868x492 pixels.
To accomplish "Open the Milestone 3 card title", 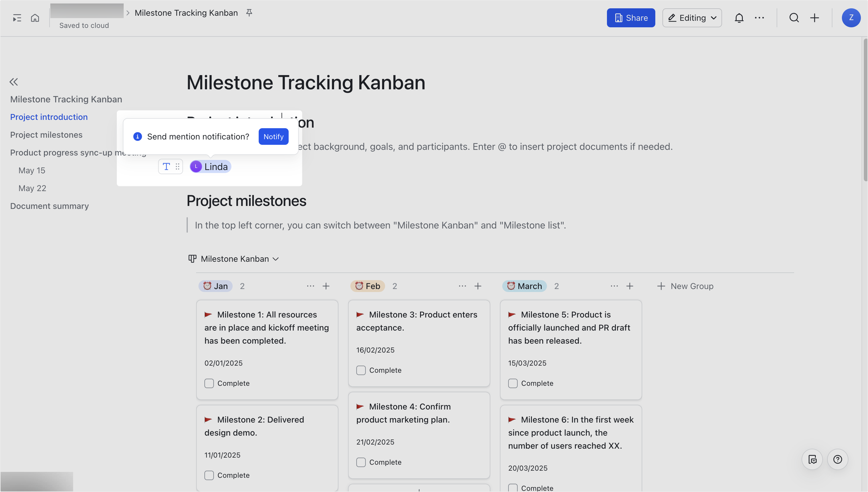I will coord(417,321).
